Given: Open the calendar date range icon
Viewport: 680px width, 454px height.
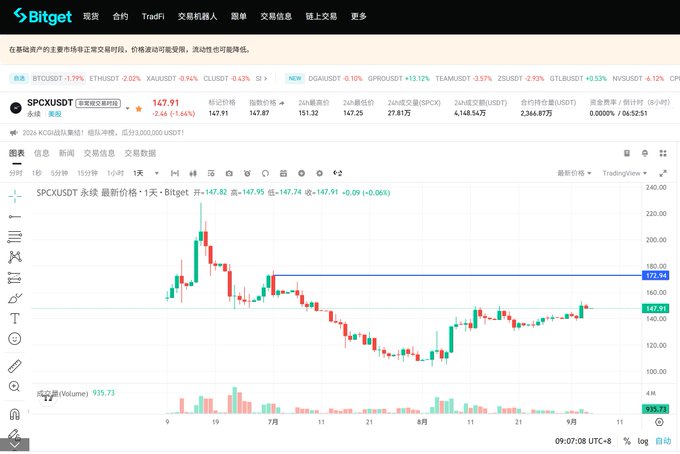Looking at the screenshot, I should pos(283,173).
